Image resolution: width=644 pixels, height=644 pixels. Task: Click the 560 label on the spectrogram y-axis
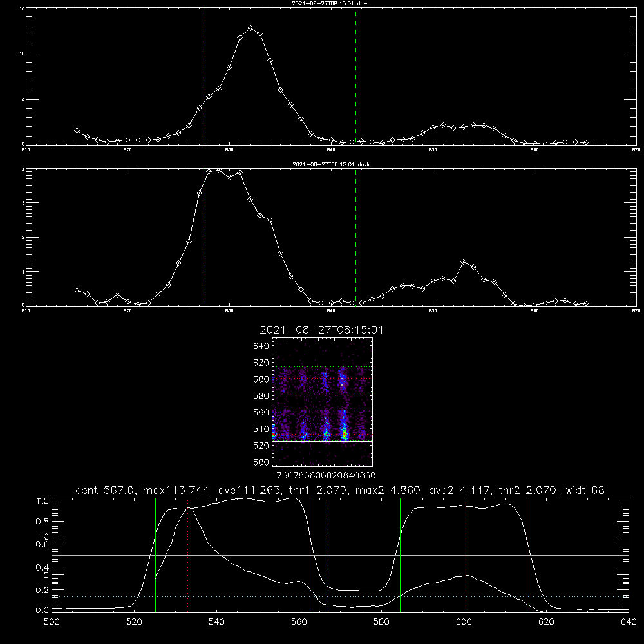point(261,412)
